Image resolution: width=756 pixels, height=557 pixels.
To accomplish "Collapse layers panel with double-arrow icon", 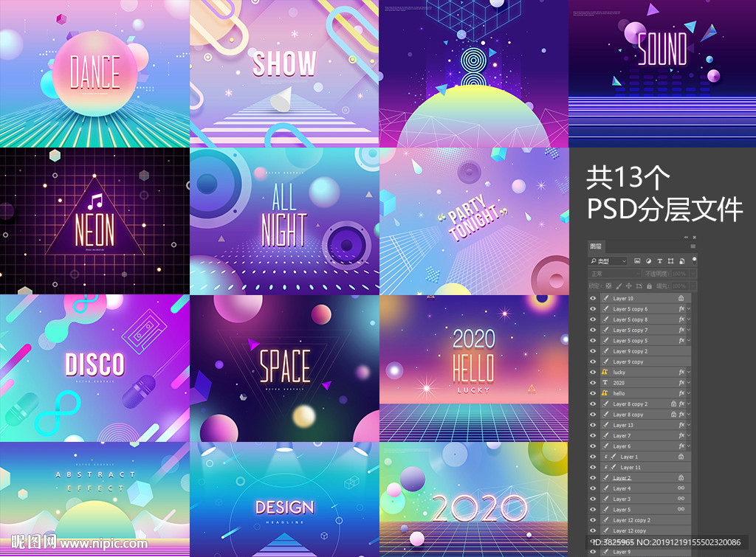I will pyautogui.click(x=686, y=237).
